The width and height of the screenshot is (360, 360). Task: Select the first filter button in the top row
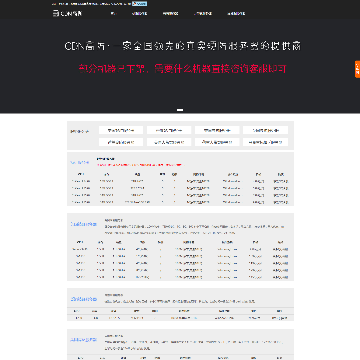pyautogui.click(x=121, y=130)
